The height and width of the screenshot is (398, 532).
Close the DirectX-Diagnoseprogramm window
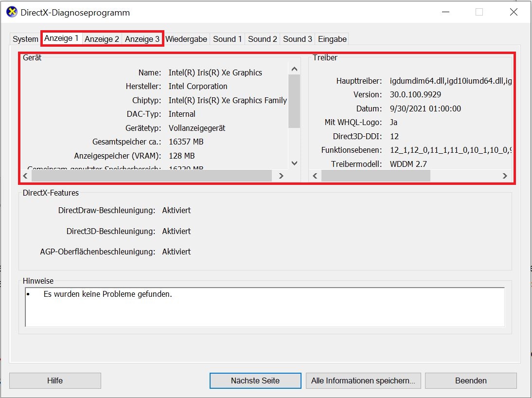click(514, 12)
